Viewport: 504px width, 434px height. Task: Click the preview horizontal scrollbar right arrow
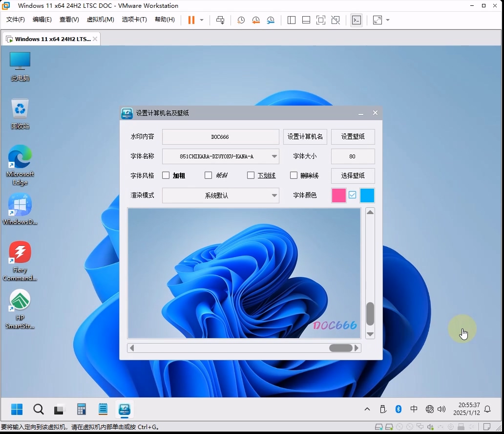[357, 348]
